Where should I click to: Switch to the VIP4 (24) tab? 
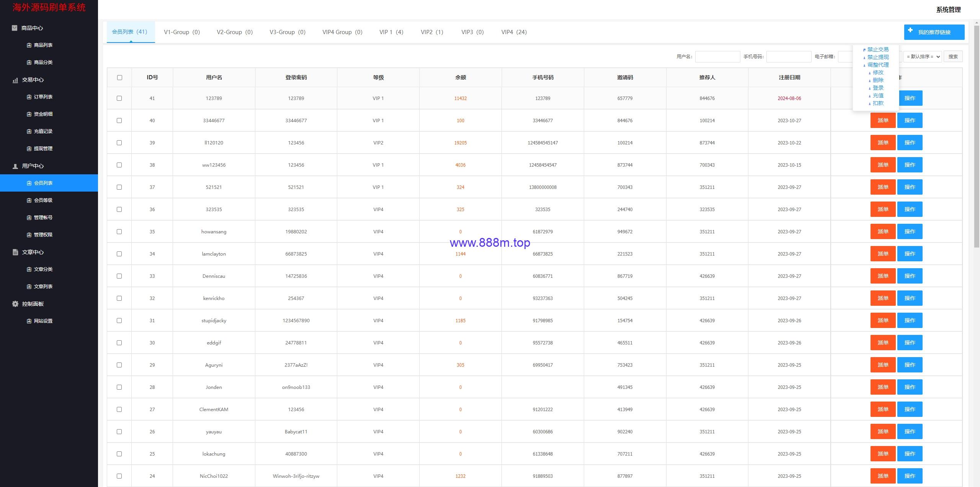point(514,32)
